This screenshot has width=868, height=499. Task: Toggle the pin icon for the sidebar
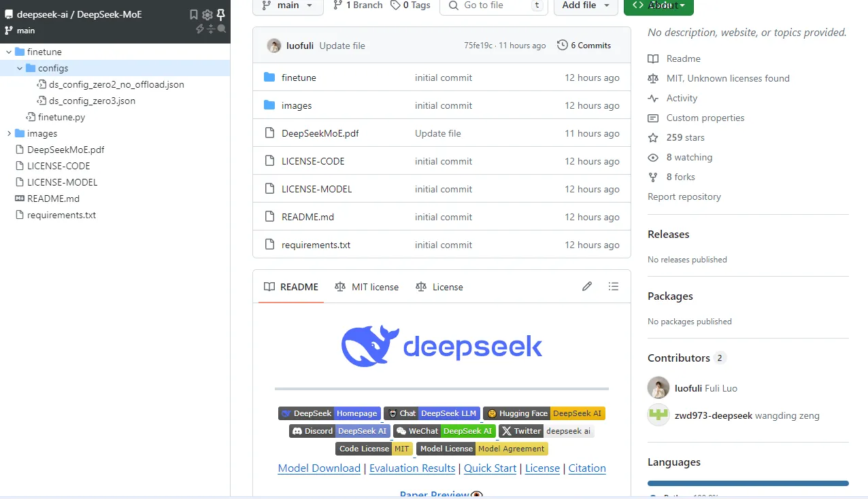(221, 14)
